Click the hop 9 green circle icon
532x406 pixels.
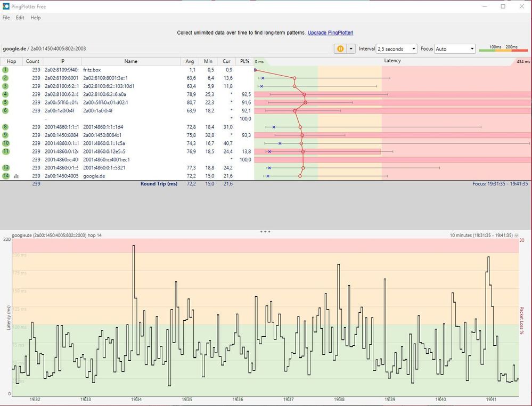pyautogui.click(x=5, y=135)
